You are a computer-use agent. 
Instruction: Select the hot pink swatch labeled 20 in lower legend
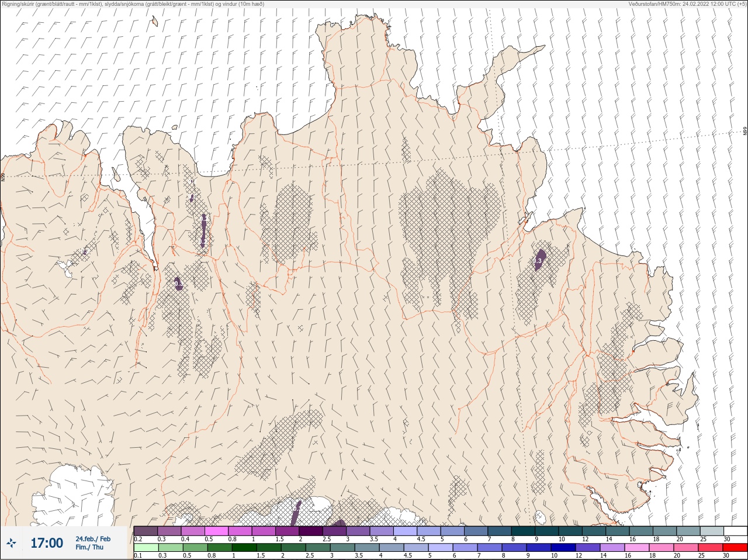[x=686, y=548]
